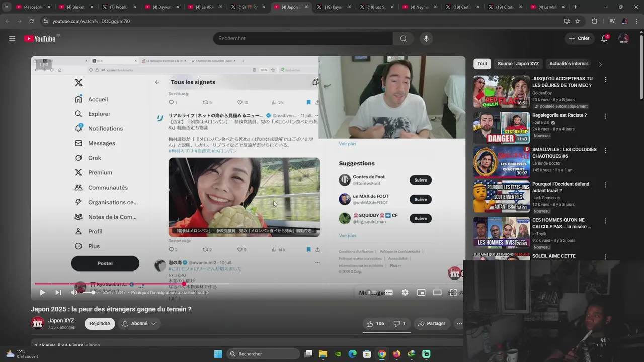644x362 pixels.
Task: Open Firefox from the taskbar
Action: (x=396, y=354)
